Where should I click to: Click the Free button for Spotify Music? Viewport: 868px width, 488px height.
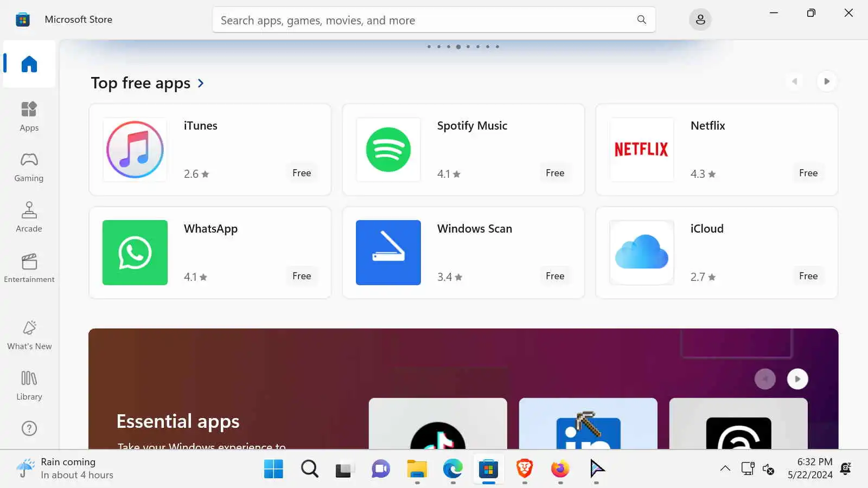(555, 173)
